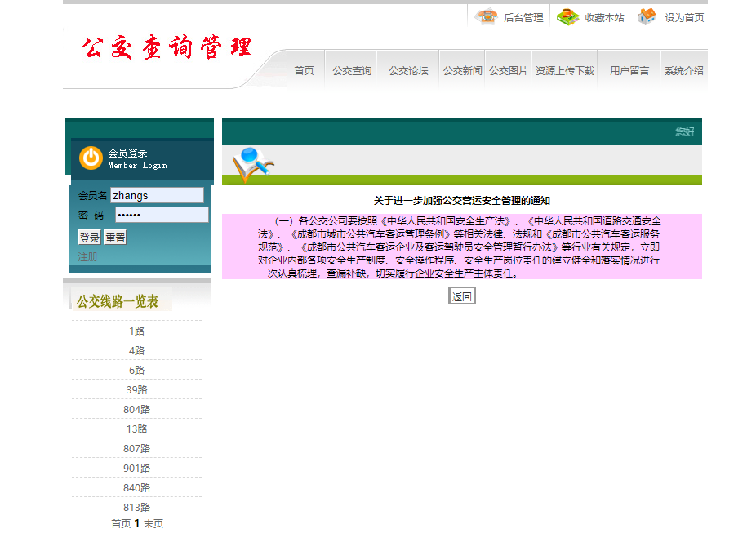Click the 重置 reset button
This screenshot has height=560, width=756.
(x=115, y=238)
